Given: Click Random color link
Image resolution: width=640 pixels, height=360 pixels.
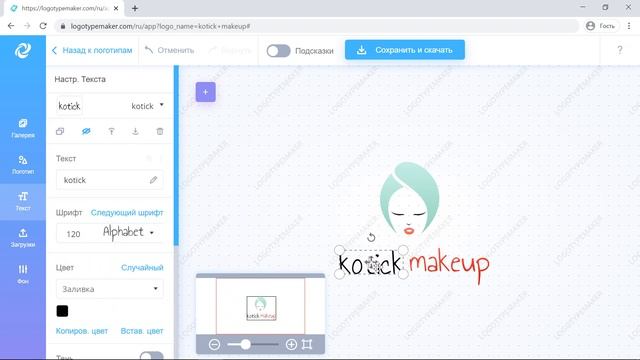Looking at the screenshot, I should point(142,268).
